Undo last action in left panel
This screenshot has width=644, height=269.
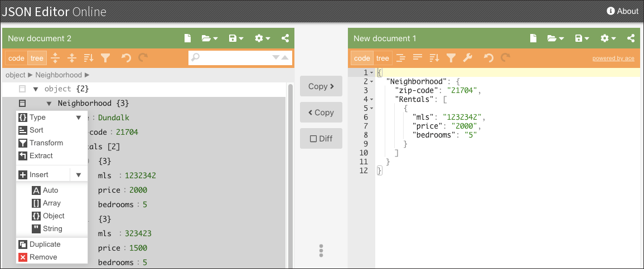point(126,58)
